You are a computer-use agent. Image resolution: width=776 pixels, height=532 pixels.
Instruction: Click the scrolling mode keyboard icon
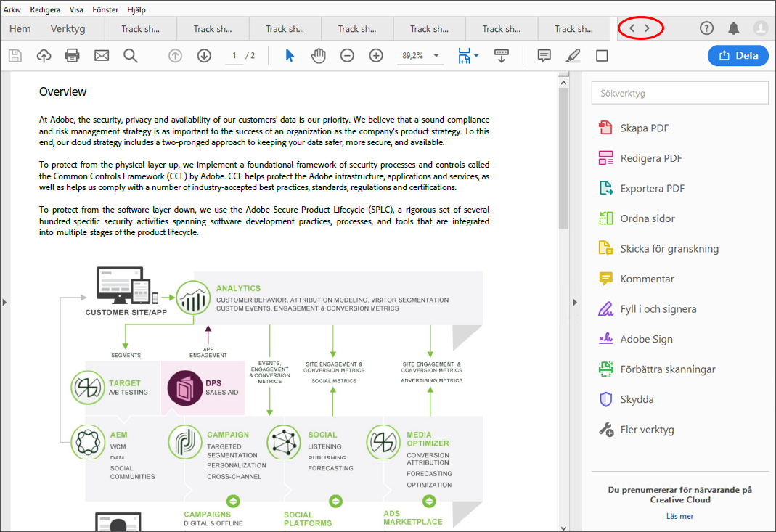[502, 55]
